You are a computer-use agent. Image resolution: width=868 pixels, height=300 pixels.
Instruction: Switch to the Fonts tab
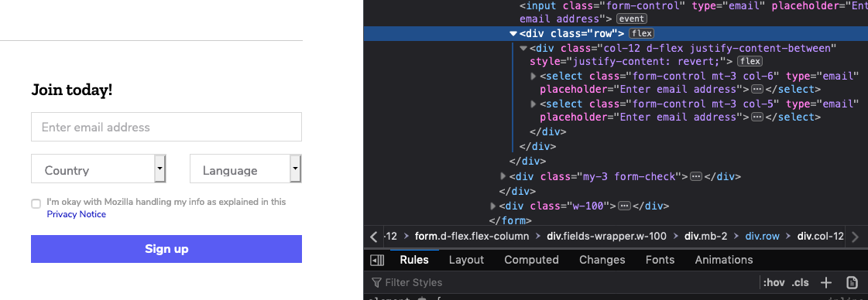(x=660, y=260)
